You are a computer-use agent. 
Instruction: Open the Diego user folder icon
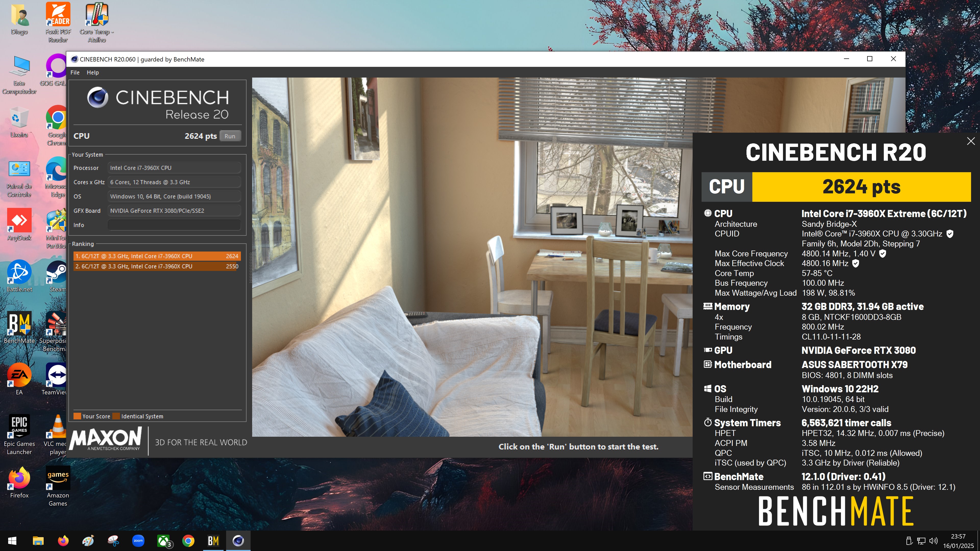(x=19, y=19)
